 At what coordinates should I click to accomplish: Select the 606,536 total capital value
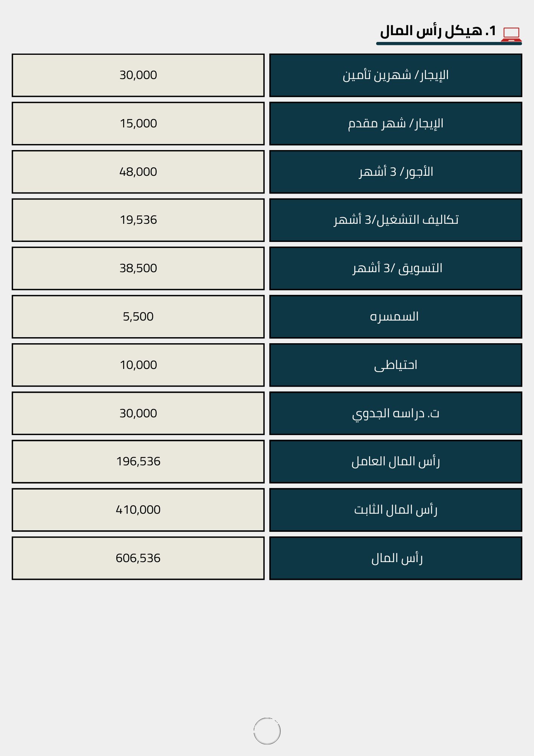coord(138,558)
